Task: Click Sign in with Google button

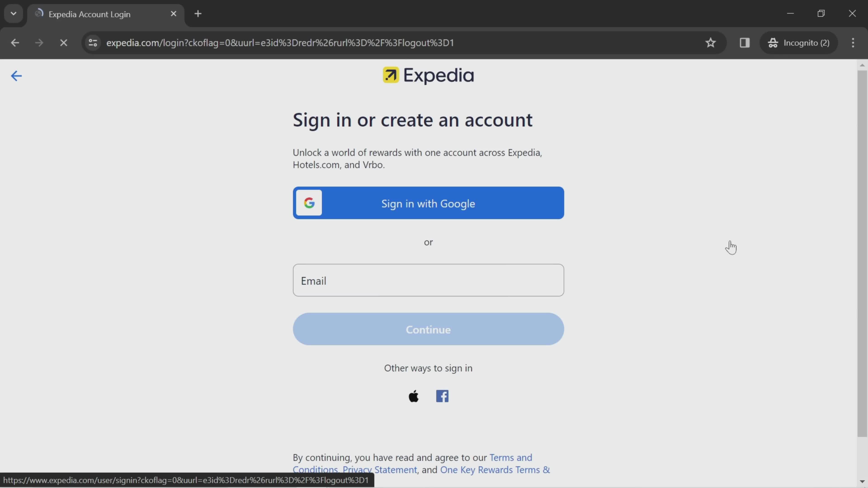Action: click(428, 203)
